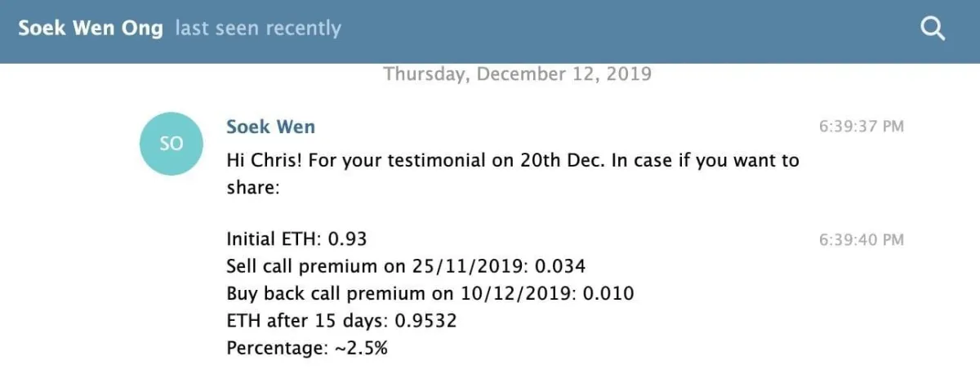Select the Percentage: ~2.5% line
This screenshot has height=383, width=980.
pyautogui.click(x=307, y=348)
